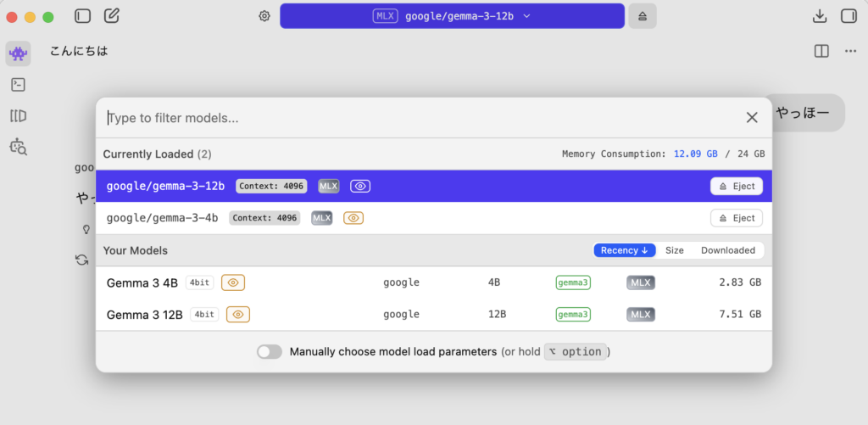Click the vision eye badge on Gemma 3 12B
Image resolution: width=868 pixels, height=425 pixels.
click(x=238, y=315)
